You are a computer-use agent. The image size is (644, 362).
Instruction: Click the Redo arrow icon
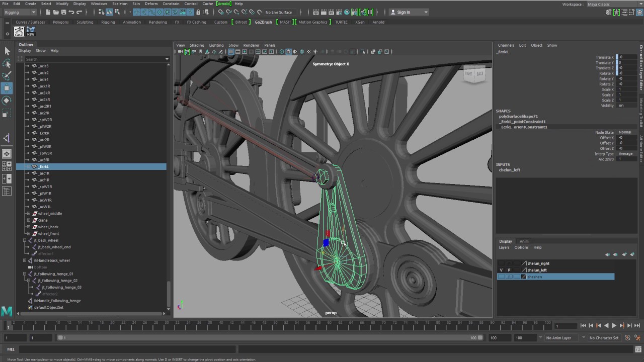click(x=79, y=12)
